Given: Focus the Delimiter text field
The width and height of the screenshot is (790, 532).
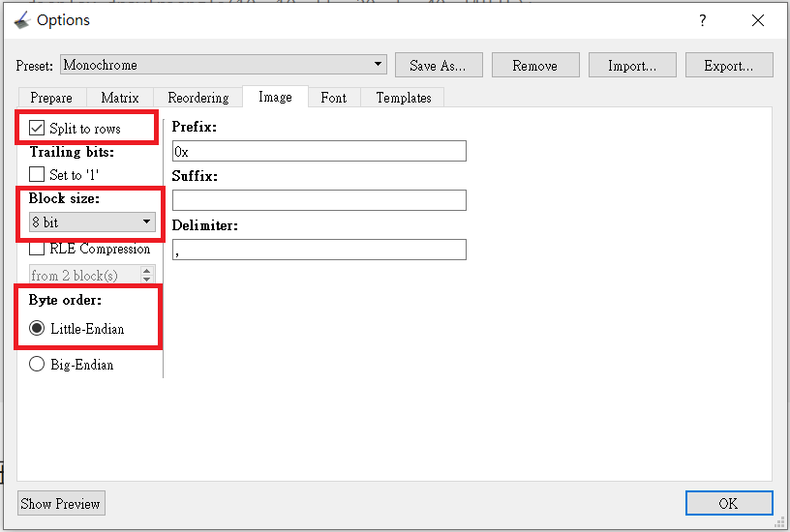Looking at the screenshot, I should (319, 250).
